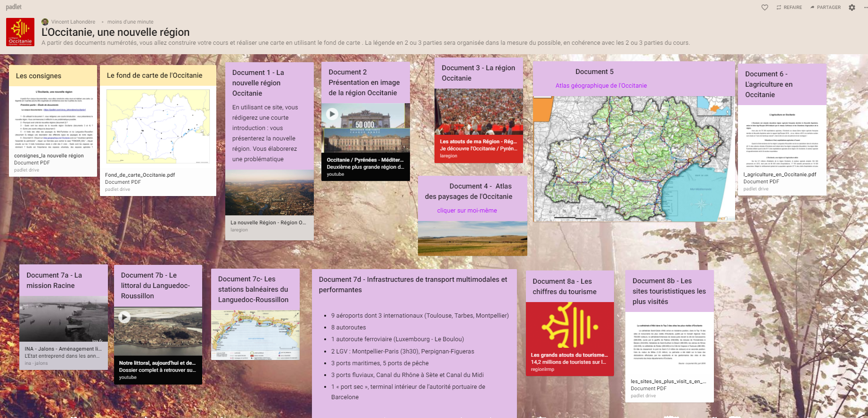
Task: Click the heart like icon
Action: 765,7
